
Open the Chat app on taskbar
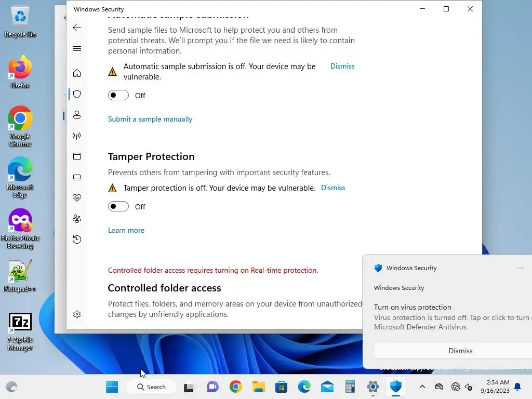pos(212,387)
